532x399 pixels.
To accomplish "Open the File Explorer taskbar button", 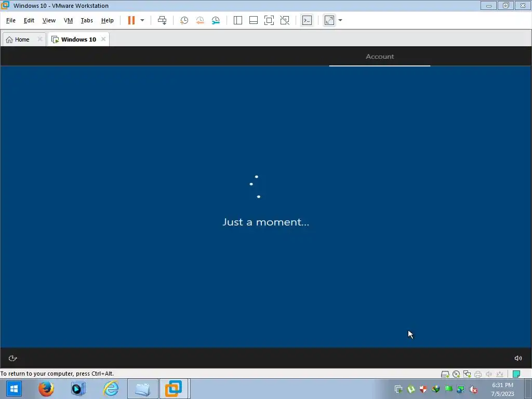I will pyautogui.click(x=142, y=389).
